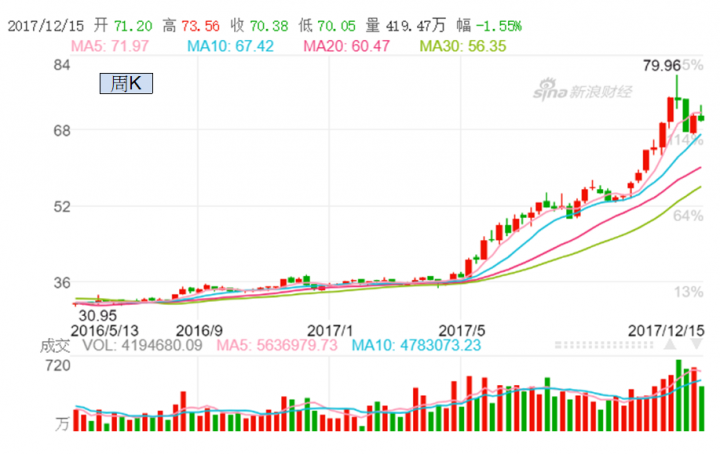Click the opening price 71.20
720x454 pixels.
[x=133, y=26]
